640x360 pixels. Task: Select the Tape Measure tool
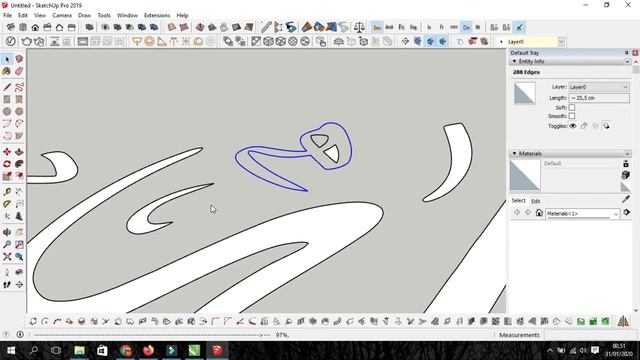point(7,191)
